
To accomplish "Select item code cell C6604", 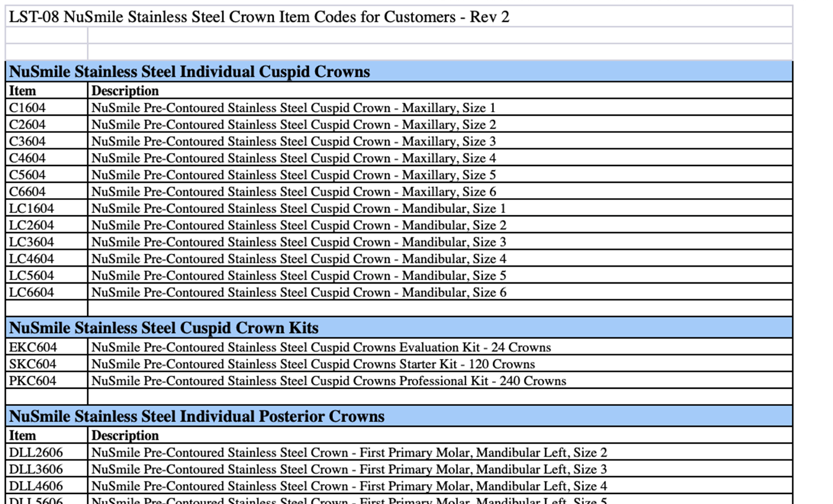I will point(46,191).
